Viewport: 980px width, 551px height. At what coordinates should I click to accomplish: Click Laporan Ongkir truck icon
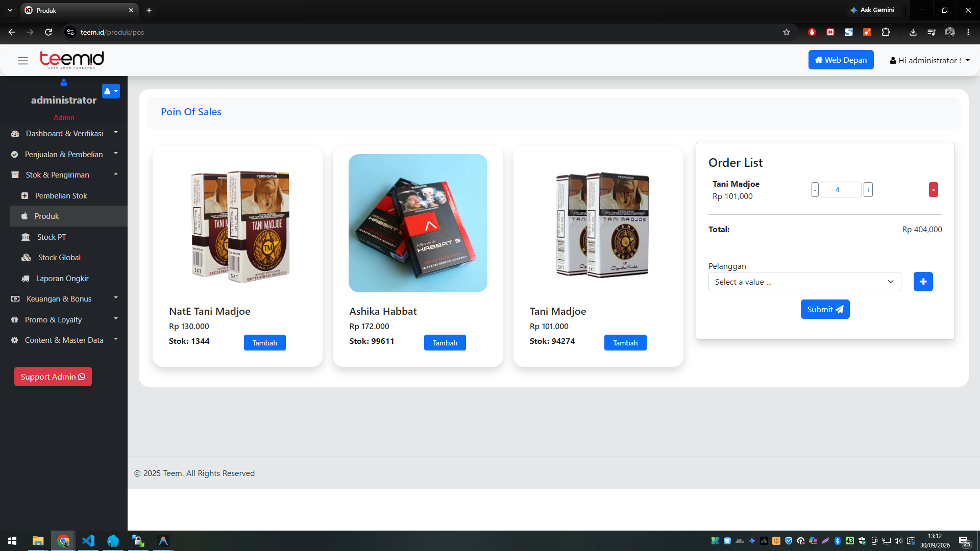pos(26,279)
